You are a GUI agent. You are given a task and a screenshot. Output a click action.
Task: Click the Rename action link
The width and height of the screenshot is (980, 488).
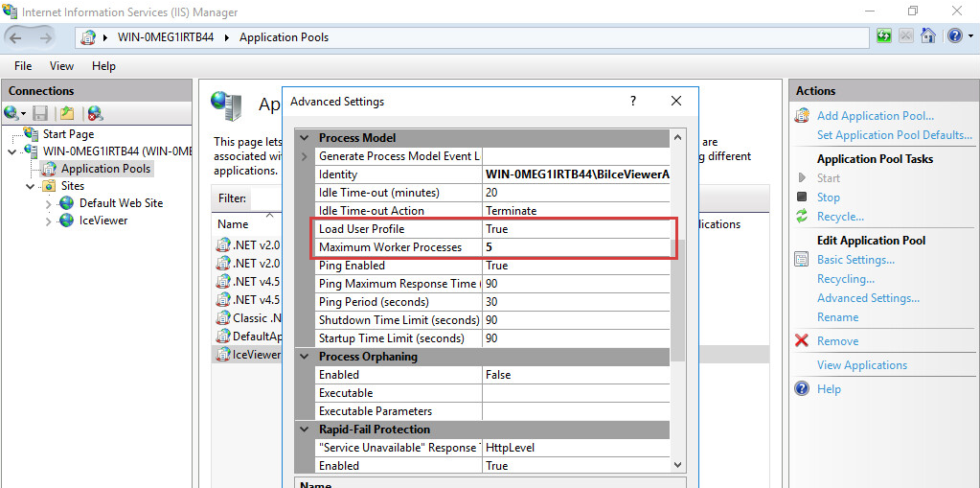[x=837, y=317]
